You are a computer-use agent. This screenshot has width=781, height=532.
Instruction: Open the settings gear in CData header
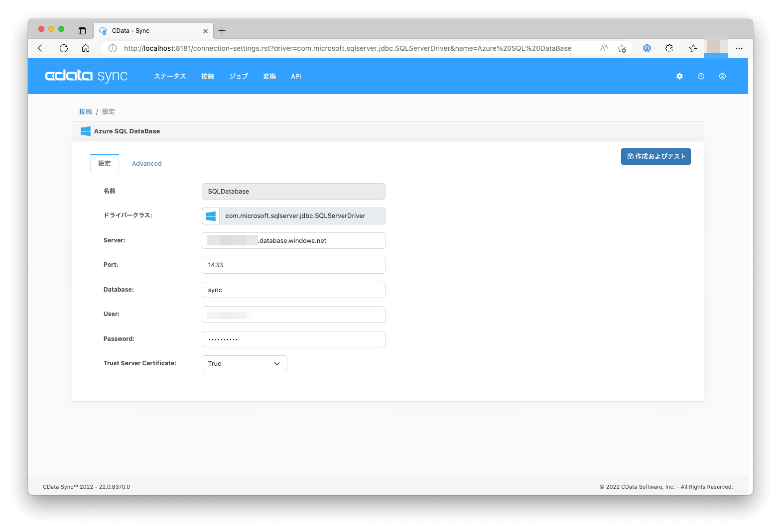coord(679,76)
